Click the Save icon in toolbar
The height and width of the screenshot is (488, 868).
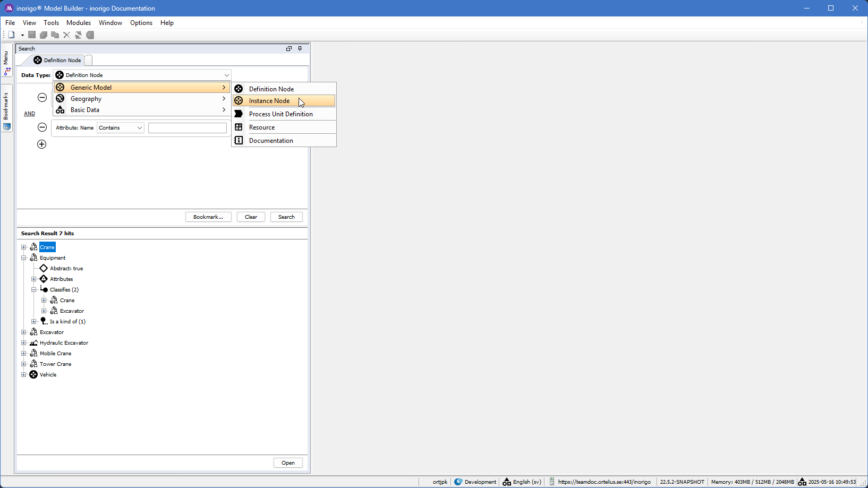pos(32,35)
